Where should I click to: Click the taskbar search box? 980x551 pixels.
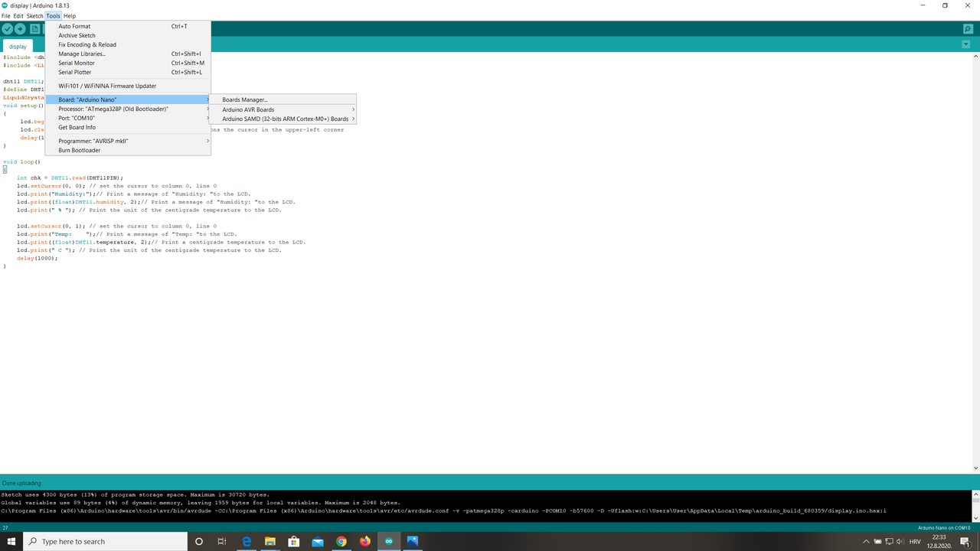[x=106, y=541]
